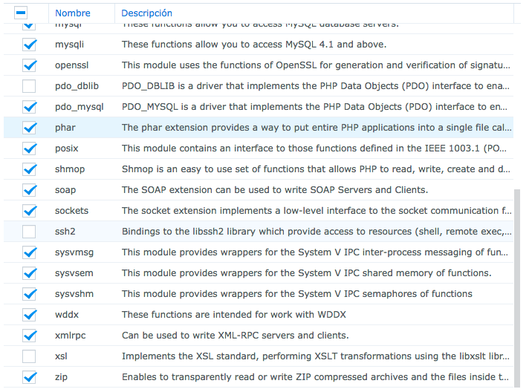Uncheck the zip extension checkbox
Image resolution: width=532 pixels, height=392 pixels.
click(x=29, y=377)
